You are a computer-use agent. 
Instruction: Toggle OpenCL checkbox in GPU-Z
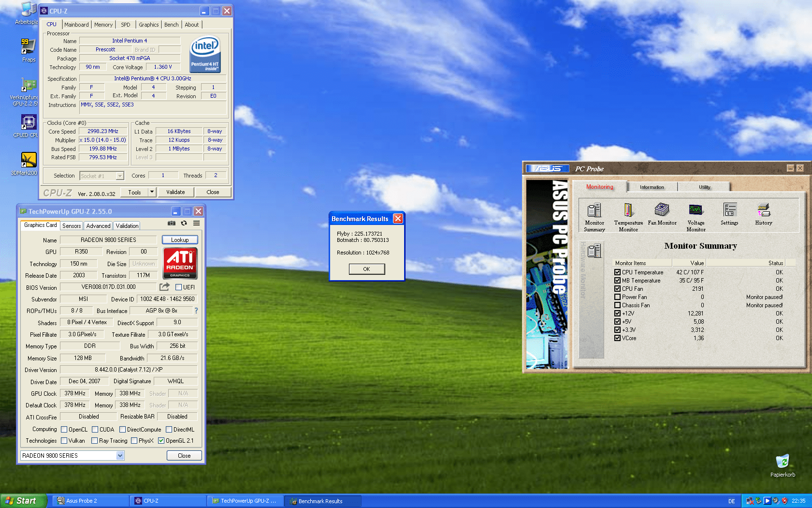[64, 429]
